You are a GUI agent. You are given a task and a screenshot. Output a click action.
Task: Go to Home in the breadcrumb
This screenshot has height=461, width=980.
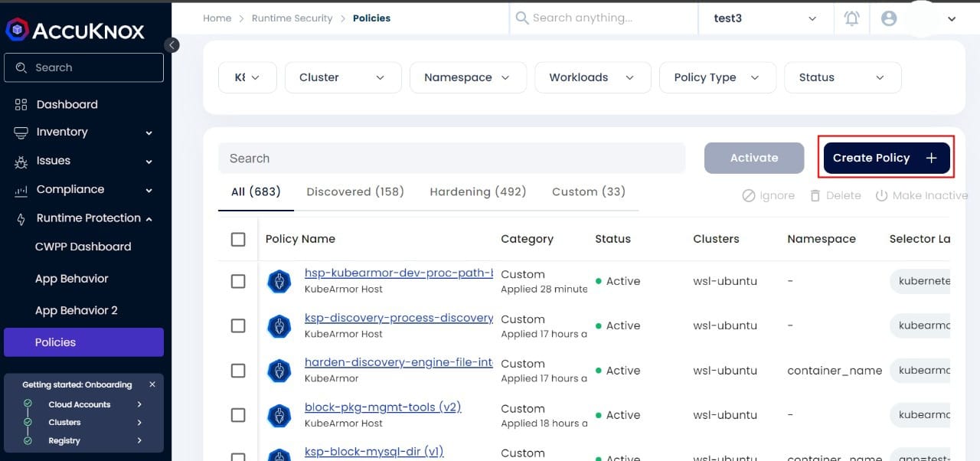click(x=217, y=18)
